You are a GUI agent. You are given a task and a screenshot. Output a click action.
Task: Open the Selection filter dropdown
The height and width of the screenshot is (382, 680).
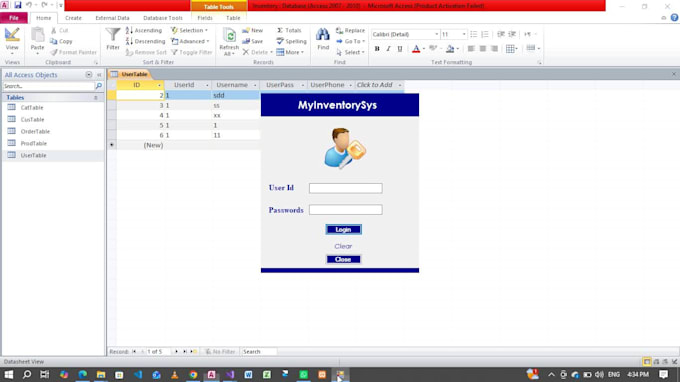190,30
